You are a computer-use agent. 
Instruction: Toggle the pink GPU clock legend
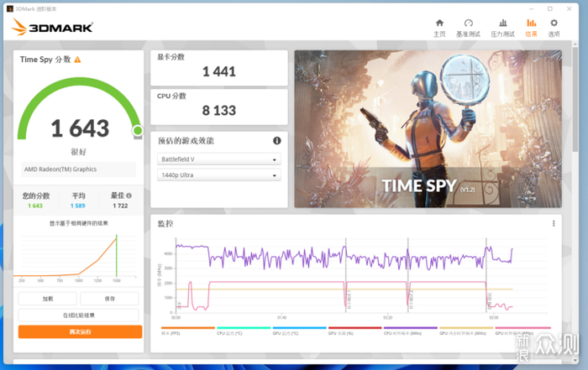[522, 331]
